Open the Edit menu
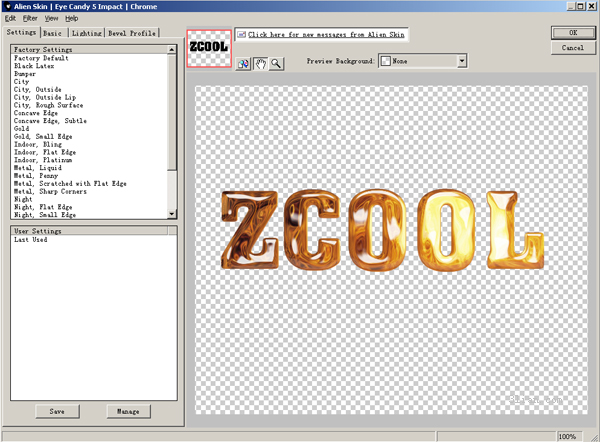The image size is (600, 442). point(10,18)
